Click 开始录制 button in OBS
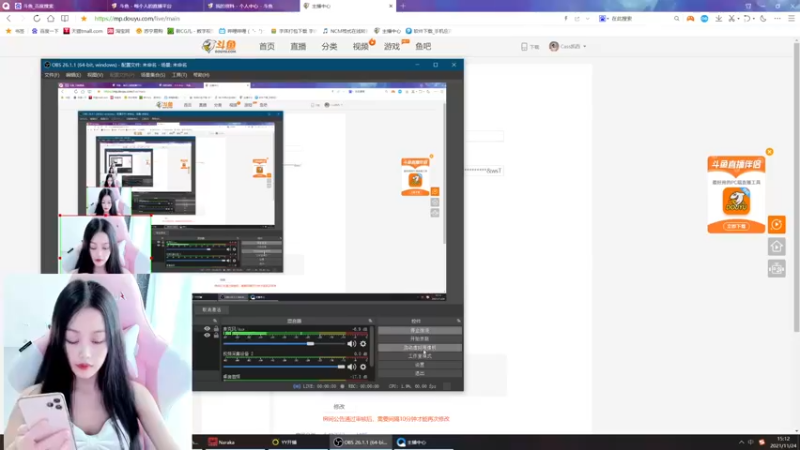The width and height of the screenshot is (800, 450). (420, 339)
